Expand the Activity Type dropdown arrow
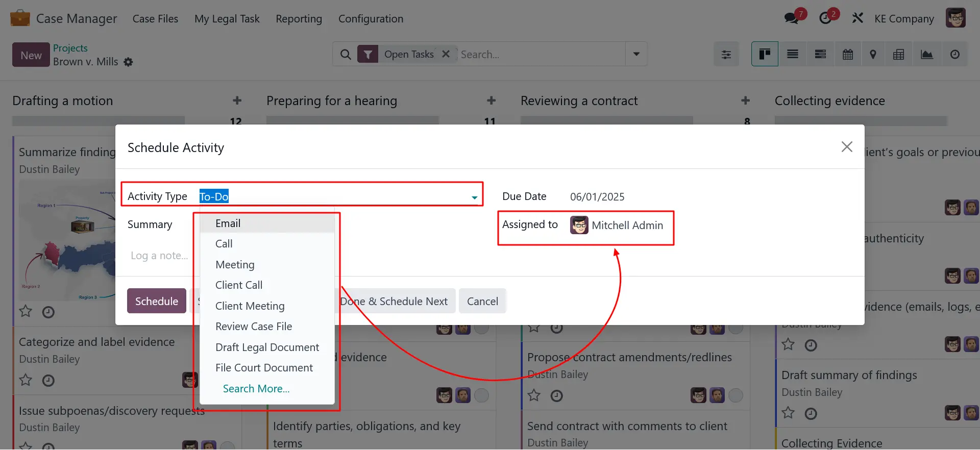980x450 pixels. [475, 197]
